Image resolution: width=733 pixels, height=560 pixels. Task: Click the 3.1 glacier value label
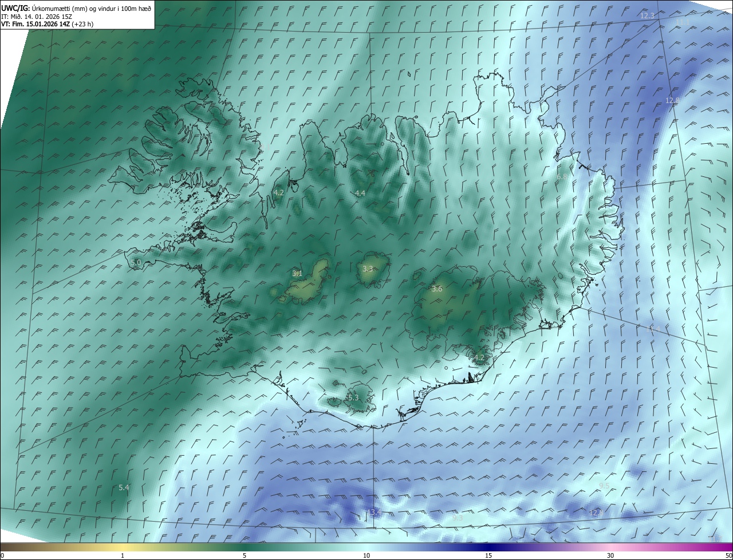click(x=297, y=274)
